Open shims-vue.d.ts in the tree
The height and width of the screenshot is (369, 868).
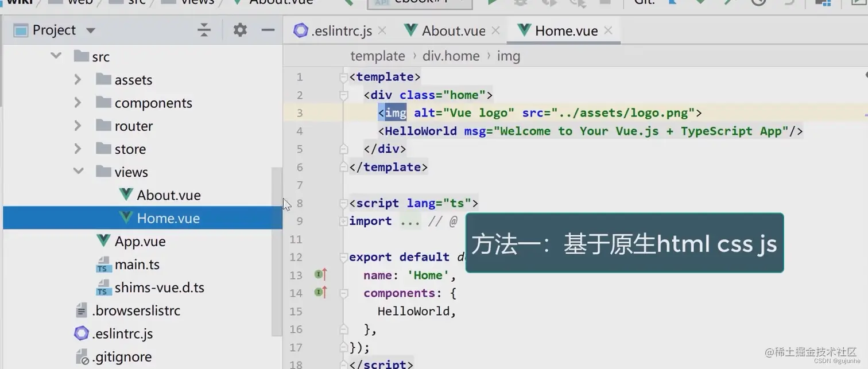tap(160, 288)
